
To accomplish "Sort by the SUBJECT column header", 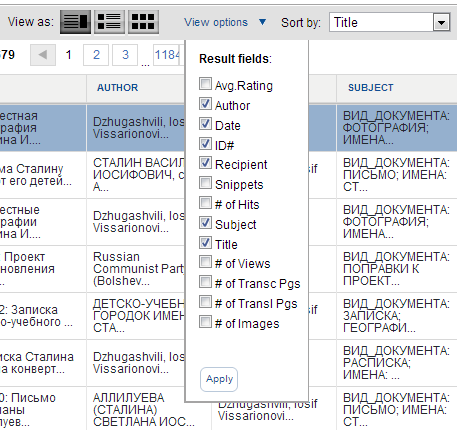I will pos(371,88).
